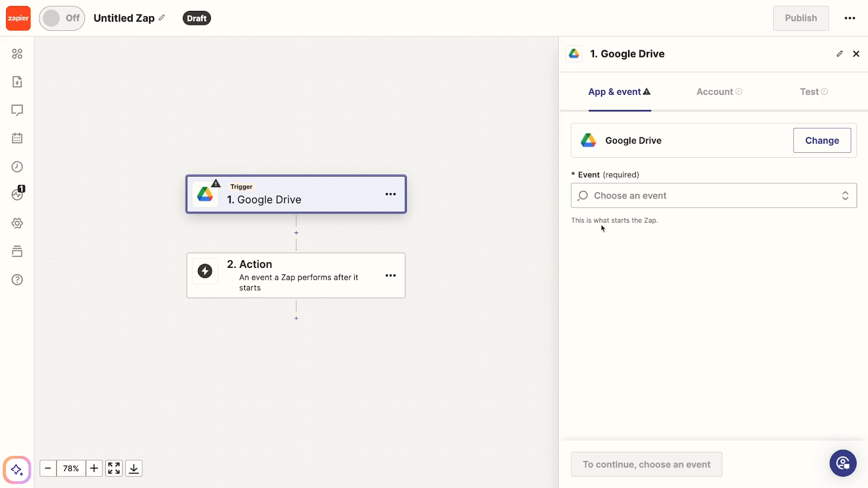Click the Draft status badge
The width and height of the screenshot is (868, 488).
196,18
